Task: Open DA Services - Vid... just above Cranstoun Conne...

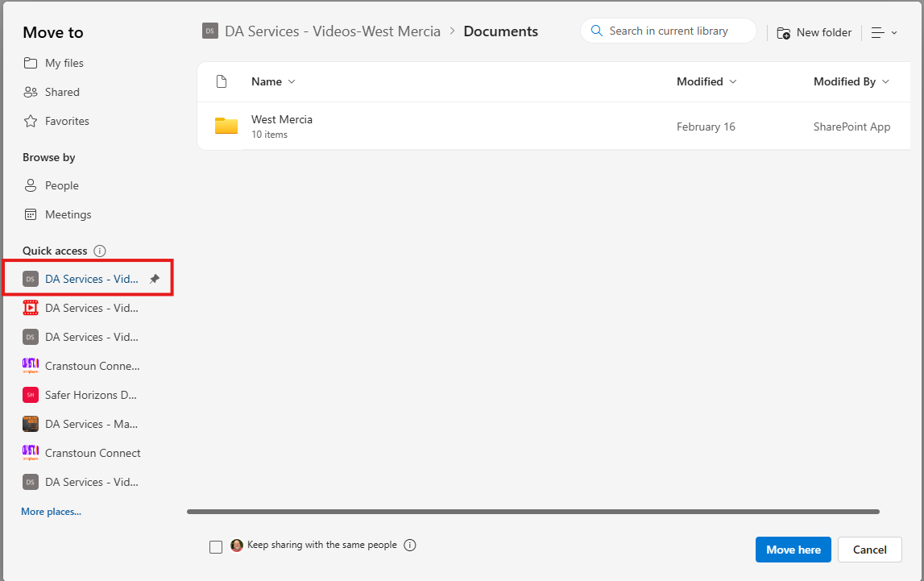Action: [x=80, y=337]
